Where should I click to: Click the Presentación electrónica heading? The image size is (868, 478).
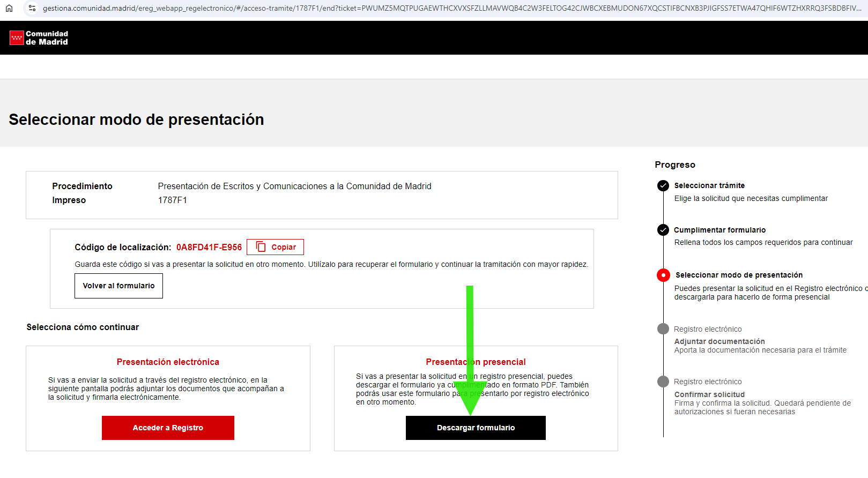[x=168, y=362]
